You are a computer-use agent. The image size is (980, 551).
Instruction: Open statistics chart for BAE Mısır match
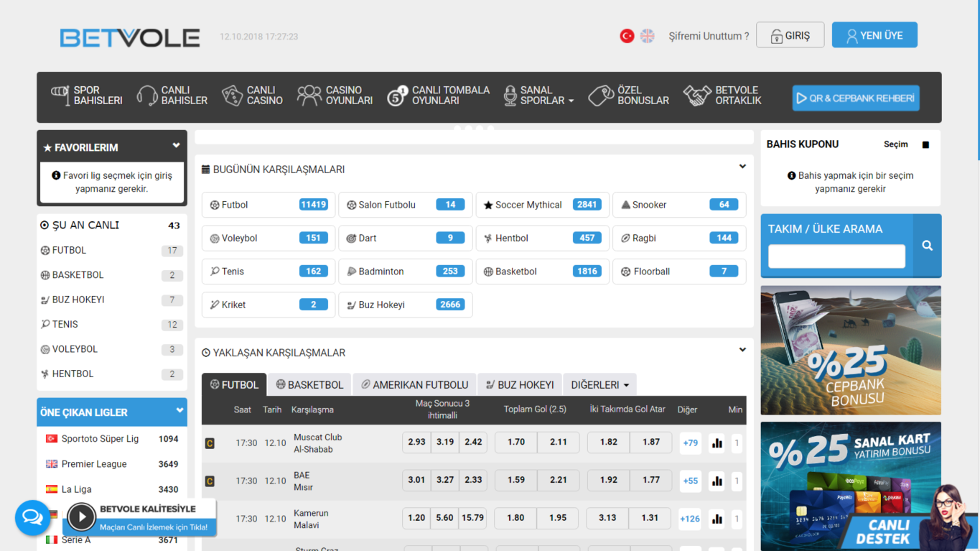point(717,481)
